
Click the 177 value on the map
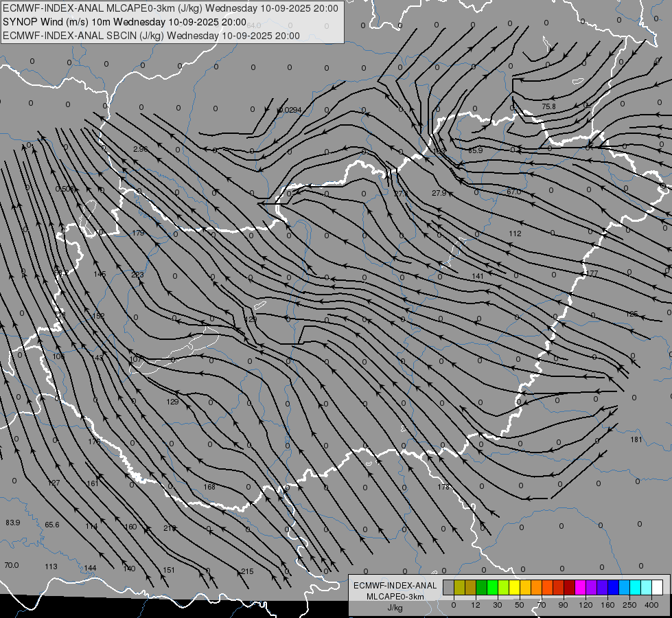click(592, 273)
